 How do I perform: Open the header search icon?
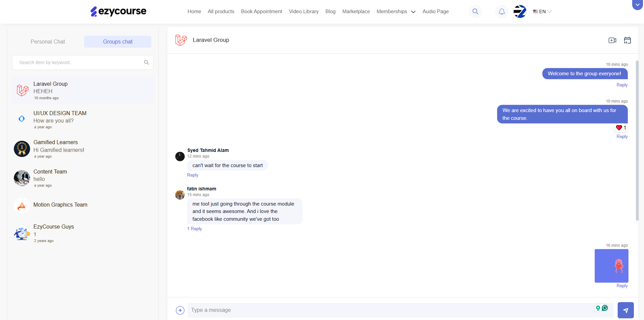pyautogui.click(x=475, y=11)
